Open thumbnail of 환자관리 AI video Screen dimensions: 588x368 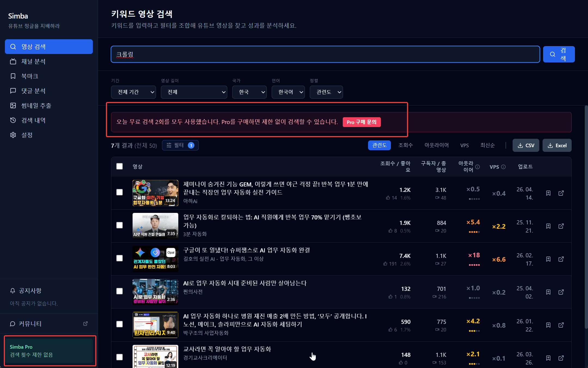pyautogui.click(x=155, y=325)
